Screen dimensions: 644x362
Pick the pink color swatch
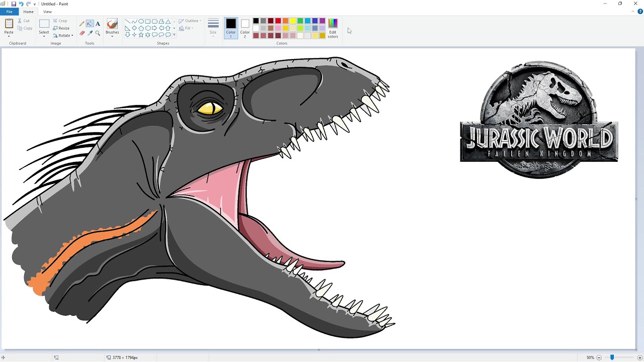click(278, 28)
